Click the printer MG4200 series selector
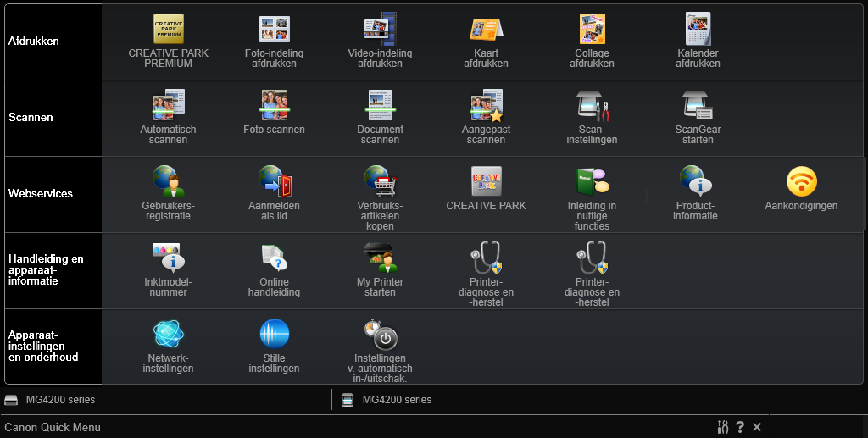The image size is (868, 438). pos(50,399)
